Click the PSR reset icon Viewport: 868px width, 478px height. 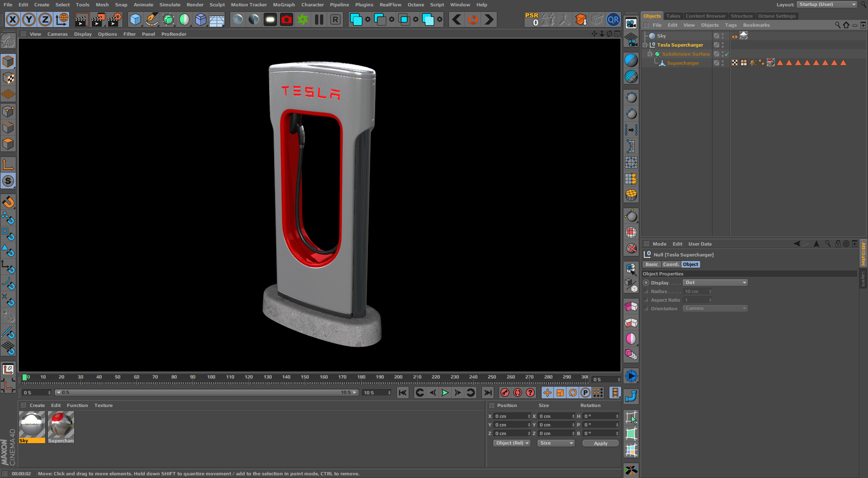tap(532, 19)
